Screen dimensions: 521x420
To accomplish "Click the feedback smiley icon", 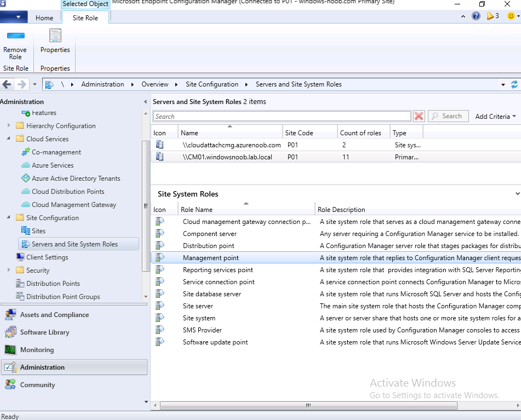I will point(511,15).
